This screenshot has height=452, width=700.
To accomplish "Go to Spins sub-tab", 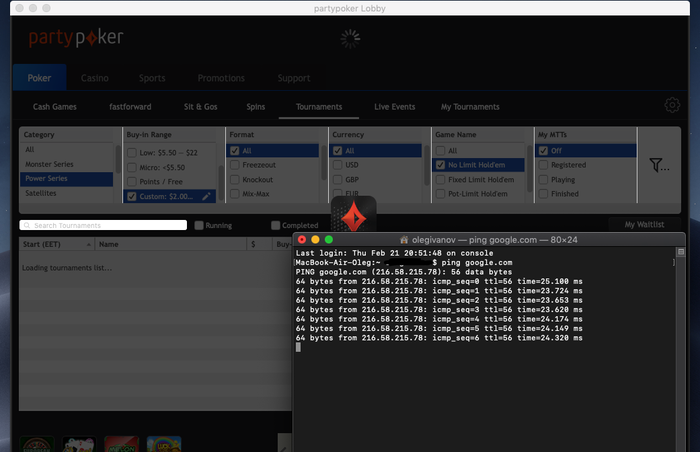I will [256, 107].
